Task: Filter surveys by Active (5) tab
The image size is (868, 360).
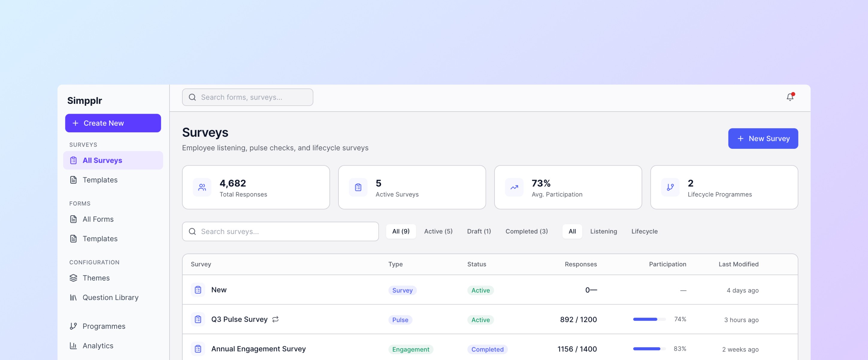Action: click(438, 232)
